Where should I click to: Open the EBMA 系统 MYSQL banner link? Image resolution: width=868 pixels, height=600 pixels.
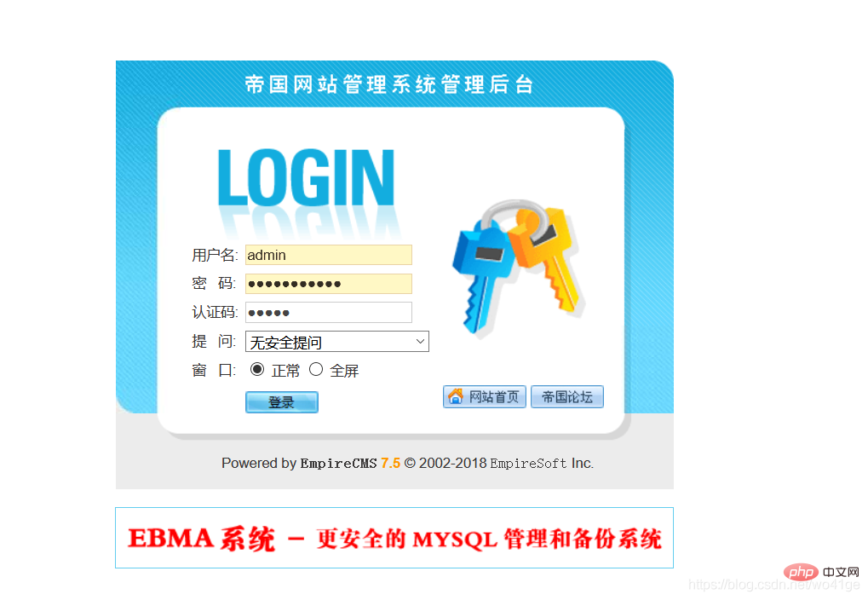pyautogui.click(x=394, y=538)
